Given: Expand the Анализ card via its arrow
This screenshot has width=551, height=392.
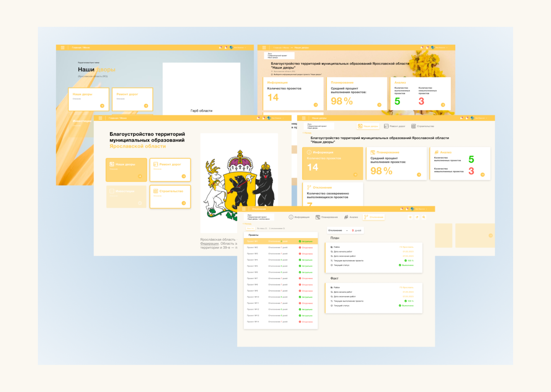Looking at the screenshot, I should (x=483, y=175).
